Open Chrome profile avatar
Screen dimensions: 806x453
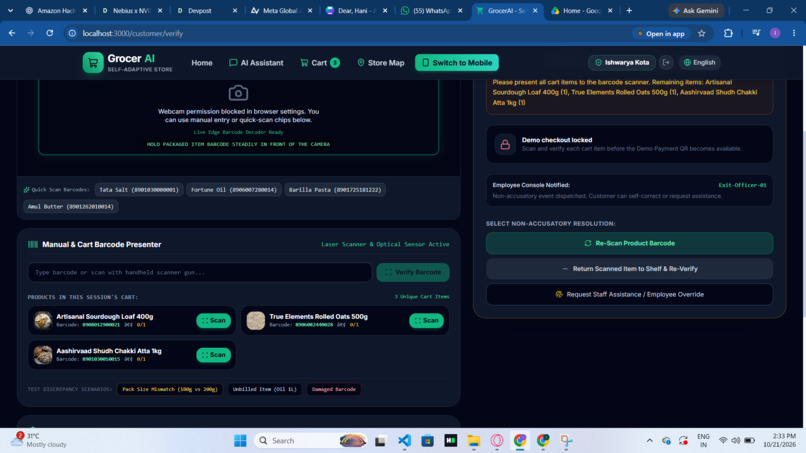click(775, 33)
